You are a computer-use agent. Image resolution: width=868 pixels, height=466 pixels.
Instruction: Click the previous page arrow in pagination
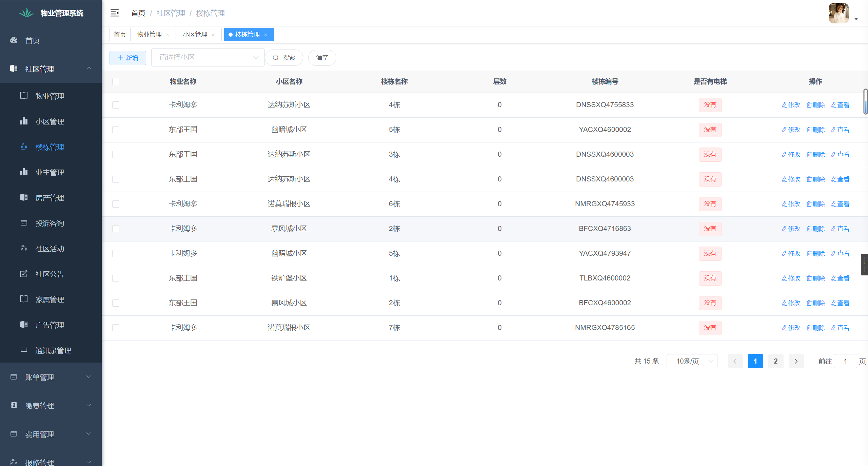(735, 361)
